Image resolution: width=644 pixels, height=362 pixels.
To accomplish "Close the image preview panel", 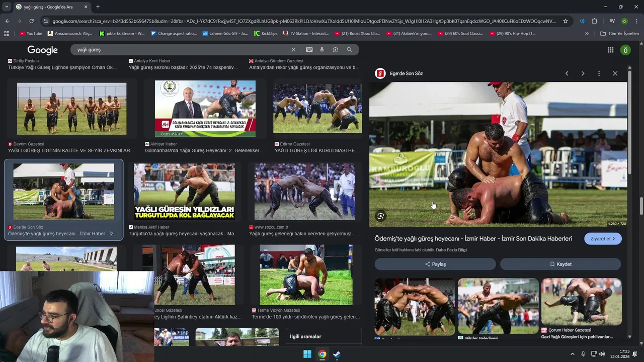I will pos(615,73).
